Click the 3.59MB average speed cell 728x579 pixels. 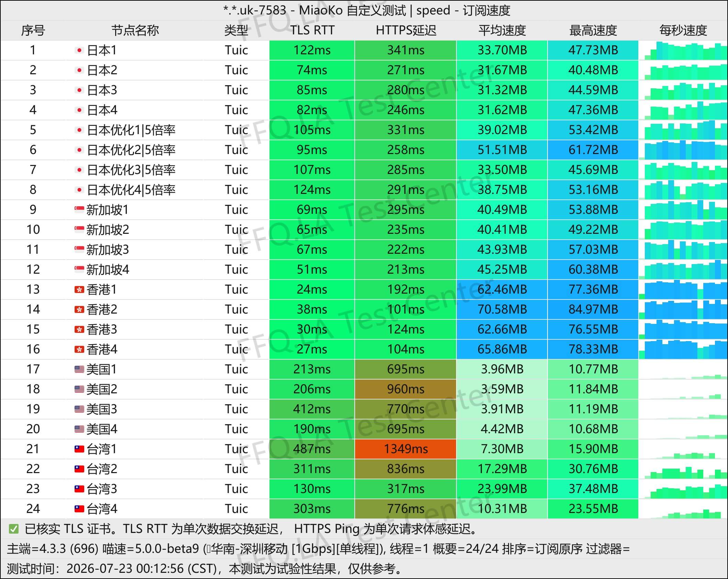coord(502,389)
